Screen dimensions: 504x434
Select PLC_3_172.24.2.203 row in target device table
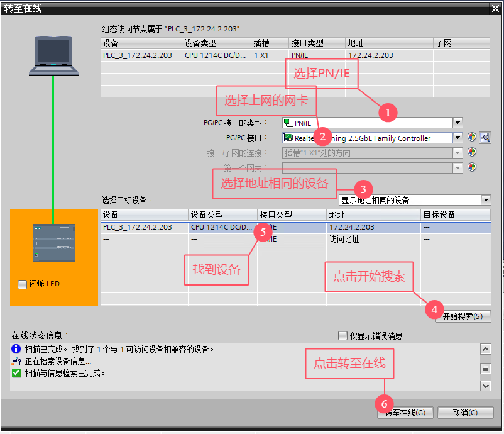295,227
